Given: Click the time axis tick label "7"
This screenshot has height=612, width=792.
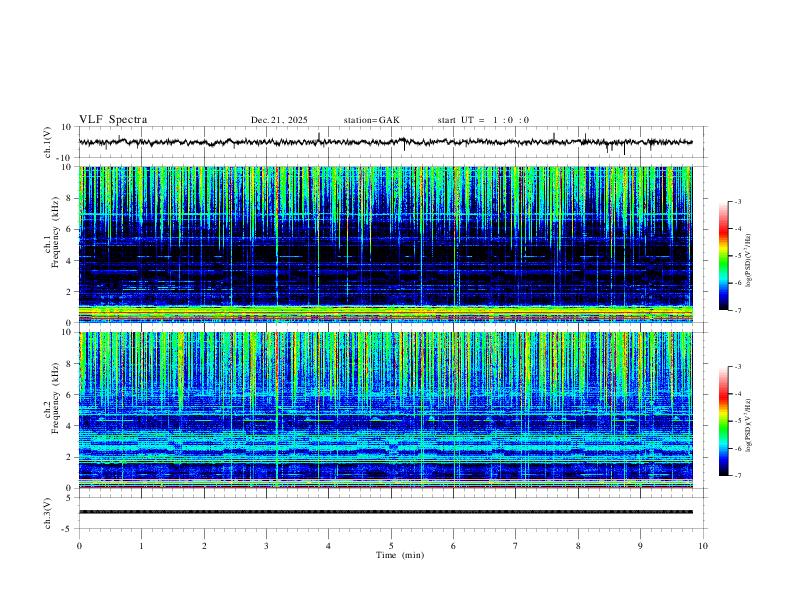Looking at the screenshot, I should tap(516, 546).
